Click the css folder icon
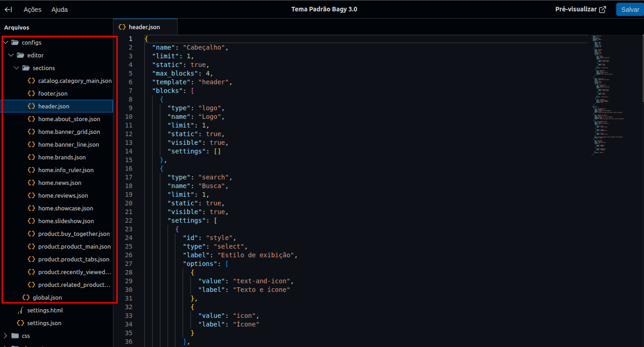The width and height of the screenshot is (644, 347). (15, 336)
